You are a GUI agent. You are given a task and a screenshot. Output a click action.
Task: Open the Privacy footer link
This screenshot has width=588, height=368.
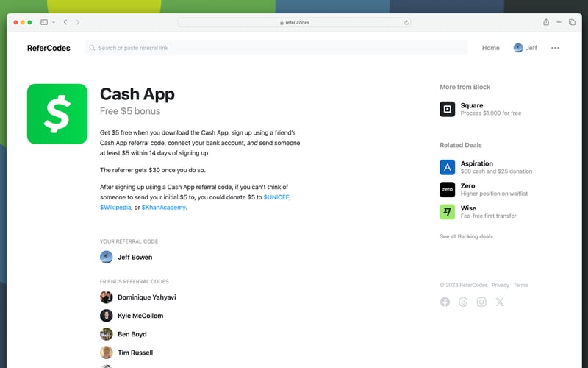pyautogui.click(x=501, y=285)
